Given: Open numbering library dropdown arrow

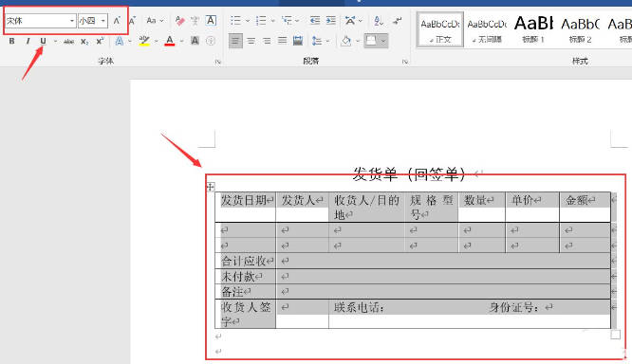Looking at the screenshot, I should [x=273, y=21].
